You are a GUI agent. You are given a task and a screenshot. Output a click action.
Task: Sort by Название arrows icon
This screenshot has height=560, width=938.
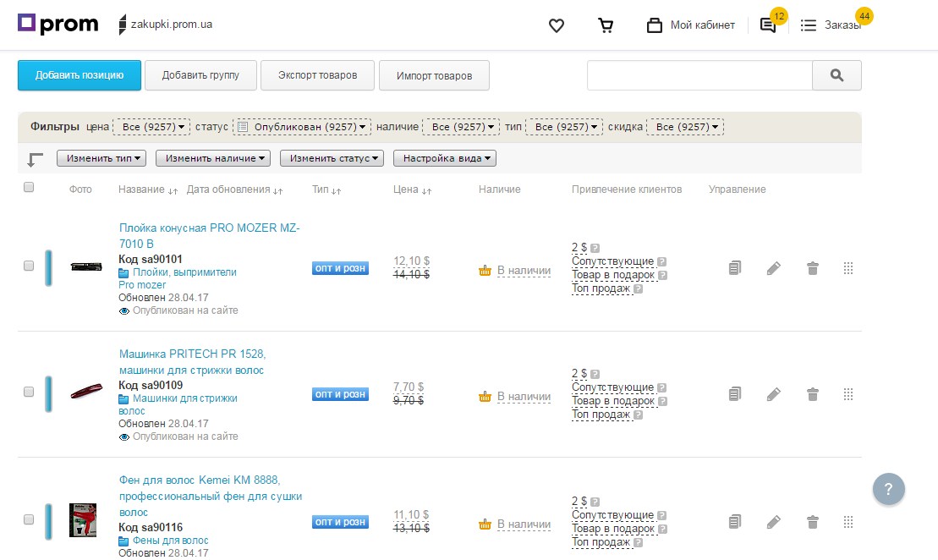(173, 191)
